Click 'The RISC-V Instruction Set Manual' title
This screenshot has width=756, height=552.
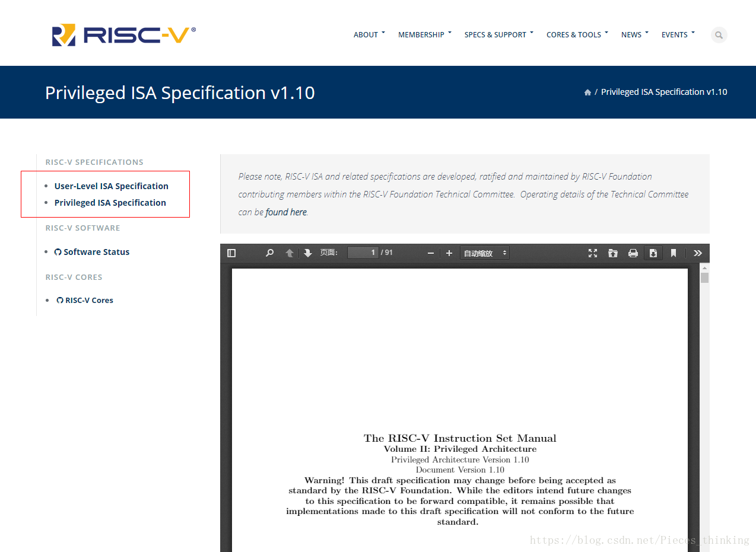coord(460,438)
